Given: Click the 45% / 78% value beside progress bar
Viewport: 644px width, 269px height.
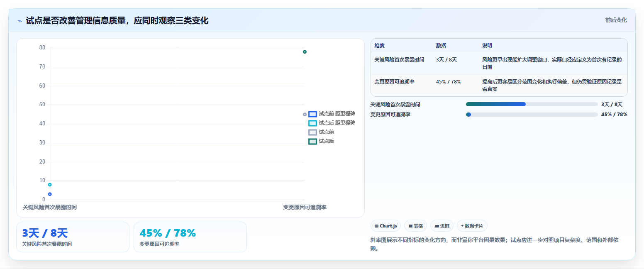Looking at the screenshot, I should pos(614,115).
